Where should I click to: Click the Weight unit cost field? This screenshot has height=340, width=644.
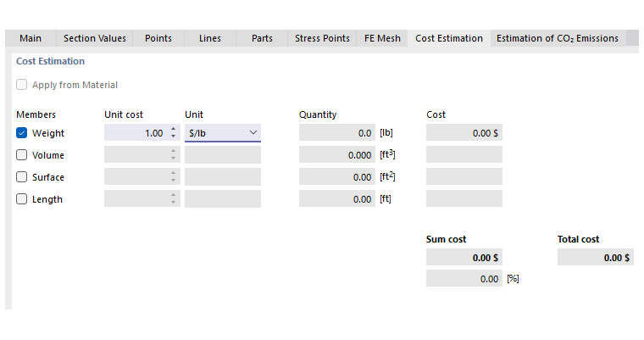click(x=136, y=133)
